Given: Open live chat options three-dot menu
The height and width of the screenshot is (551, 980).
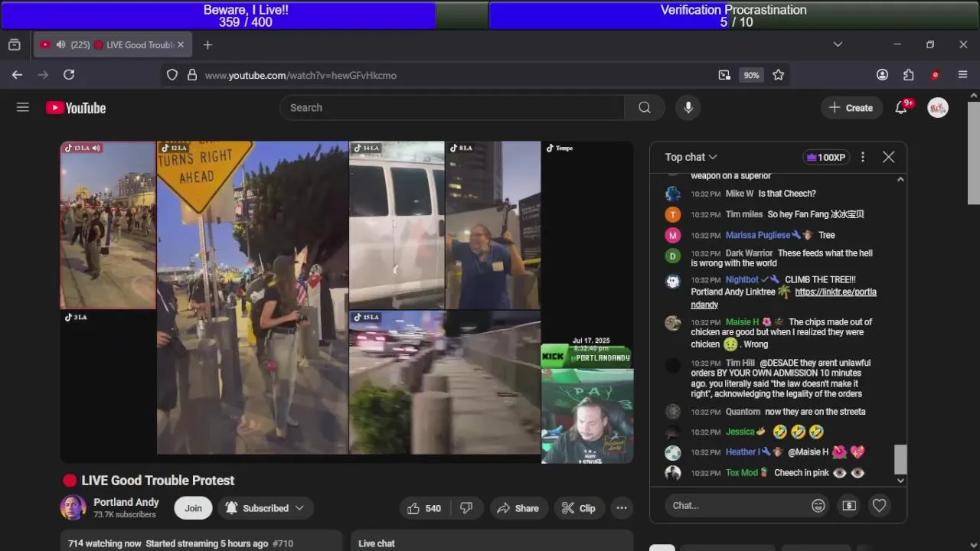Looking at the screenshot, I should point(863,157).
